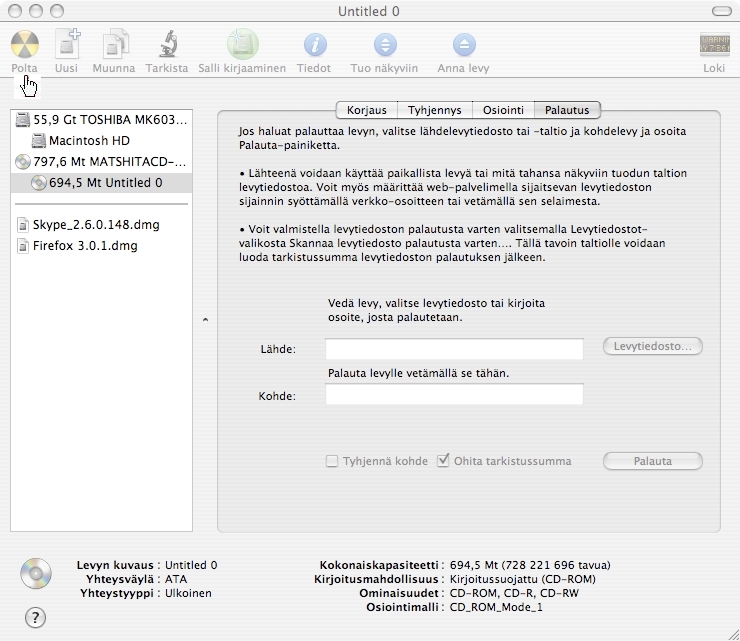Click the Lähde source input field
Screen dimensions: 740x641
453,348
